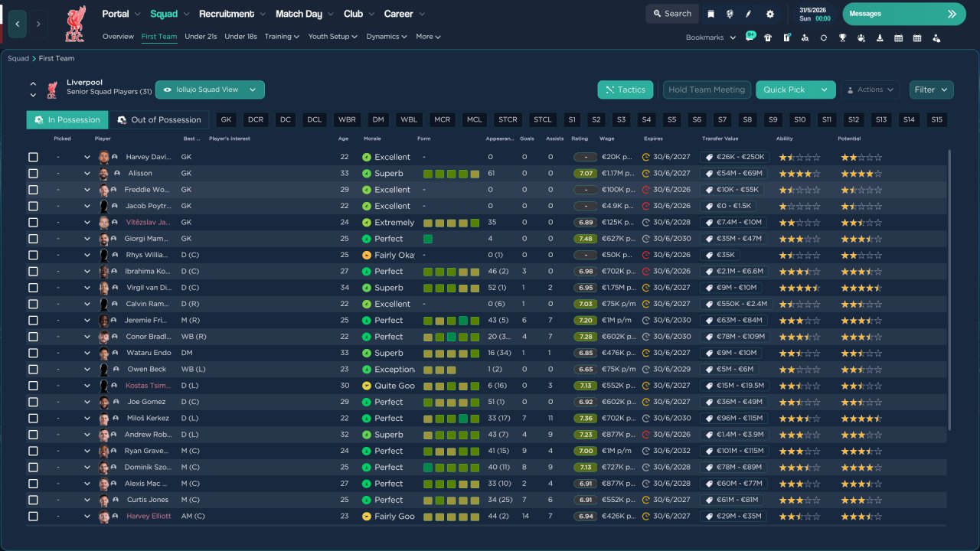
Task: Select Virgil van Dijk's row checkbox
Action: (x=33, y=288)
